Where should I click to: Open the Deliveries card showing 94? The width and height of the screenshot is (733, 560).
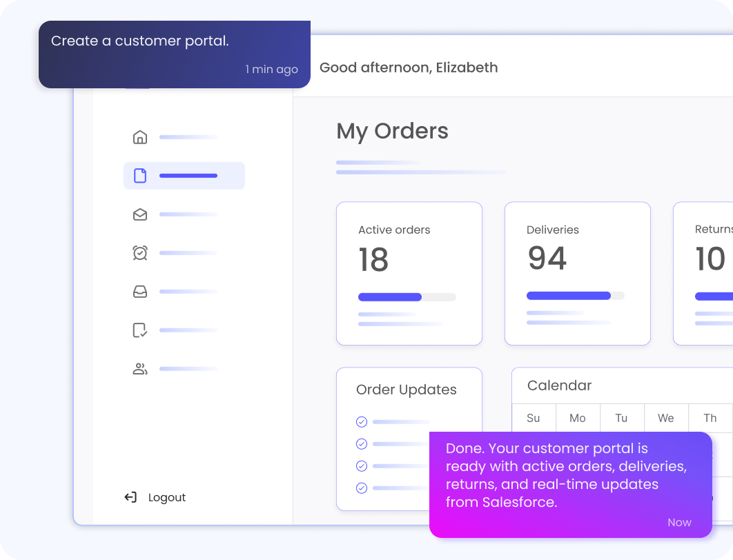pyautogui.click(x=577, y=274)
